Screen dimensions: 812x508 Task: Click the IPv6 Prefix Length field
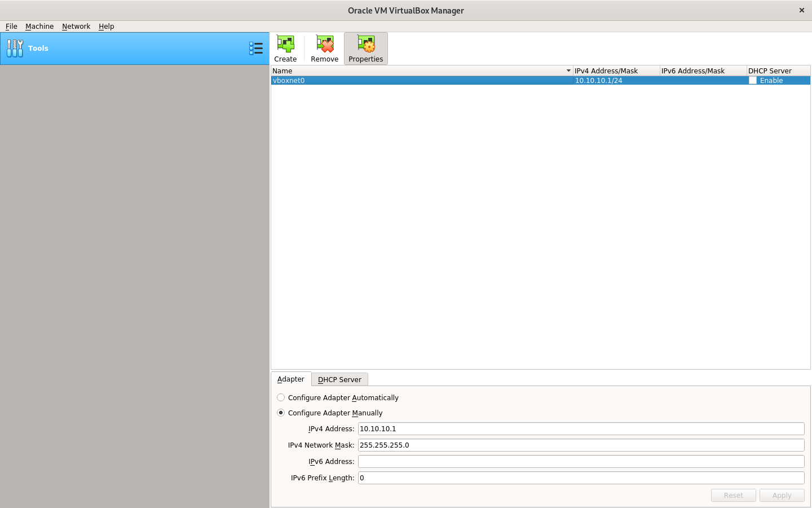(581, 478)
